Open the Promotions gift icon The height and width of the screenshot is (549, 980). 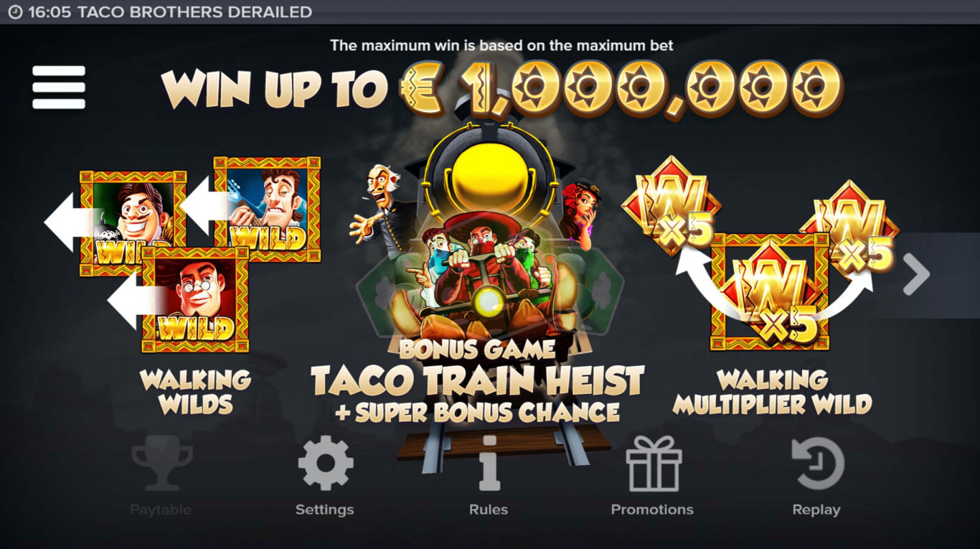coord(653,464)
